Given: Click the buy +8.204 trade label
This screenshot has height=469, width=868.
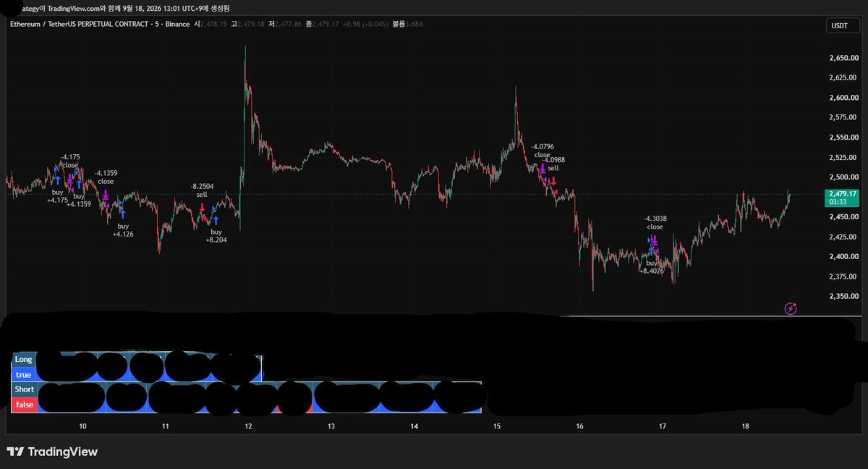Looking at the screenshot, I should (216, 235).
